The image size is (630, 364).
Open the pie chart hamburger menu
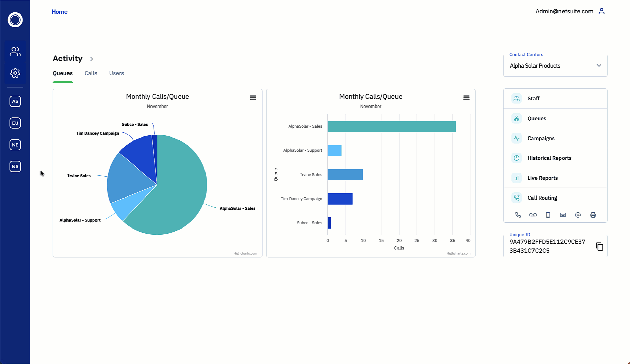click(x=253, y=98)
